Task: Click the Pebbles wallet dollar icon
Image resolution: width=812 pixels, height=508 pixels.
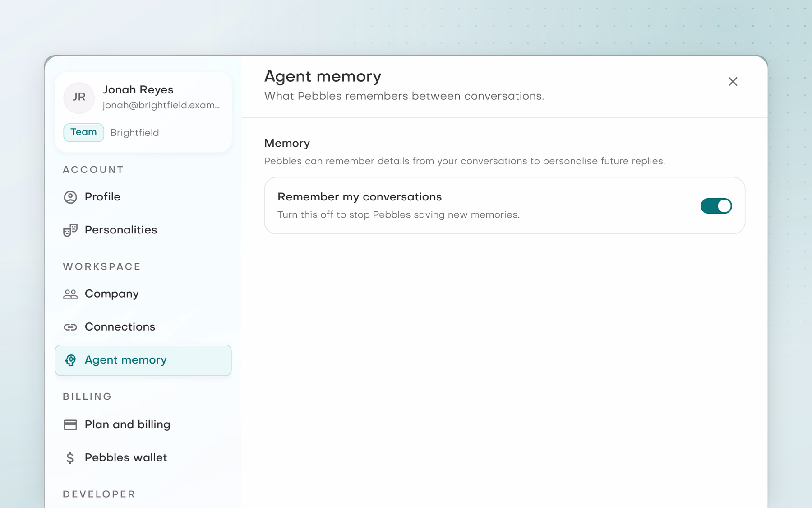Action: 70,458
